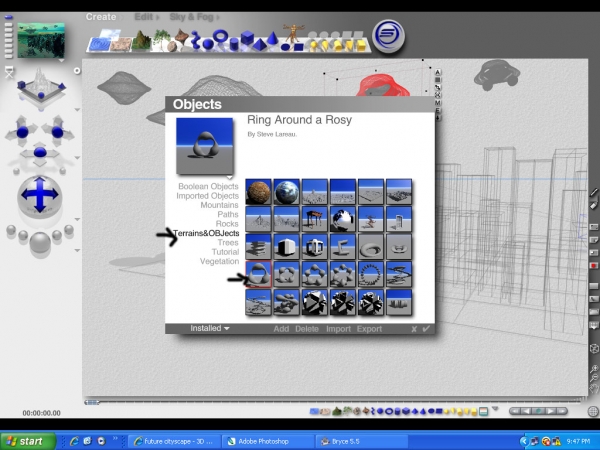Click the view control pyramid icon

click(x=41, y=88)
